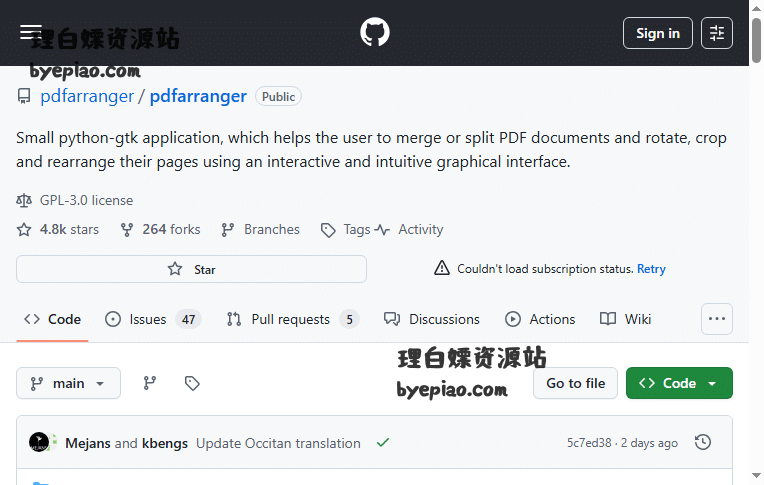The width and height of the screenshot is (764, 485).
Task: Click the Retry link
Action: click(651, 269)
